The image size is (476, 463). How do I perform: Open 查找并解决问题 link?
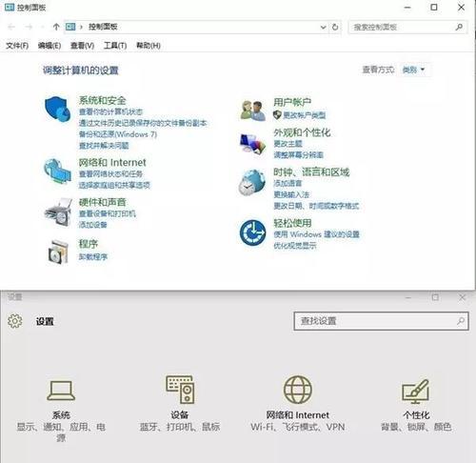104,146
